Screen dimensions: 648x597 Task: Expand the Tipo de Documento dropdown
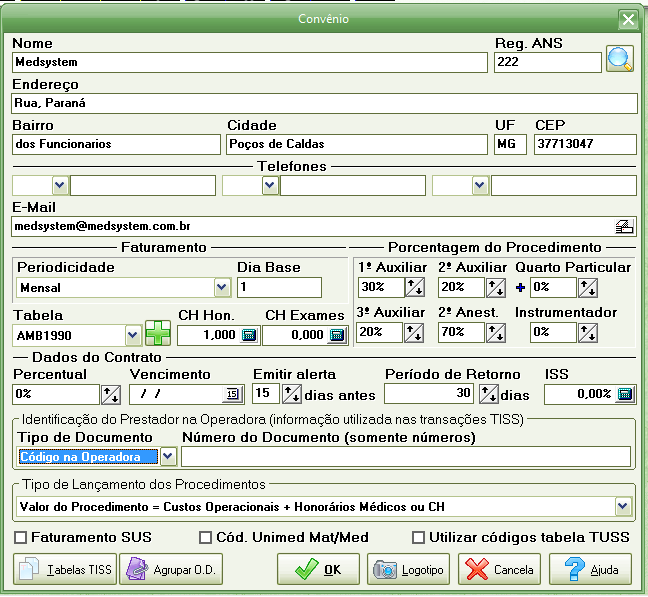click(168, 457)
